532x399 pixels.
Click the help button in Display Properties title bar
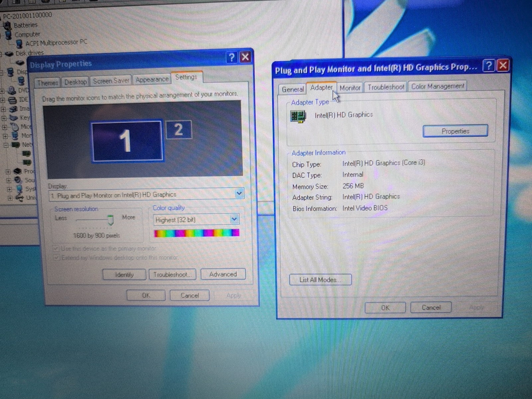point(232,58)
